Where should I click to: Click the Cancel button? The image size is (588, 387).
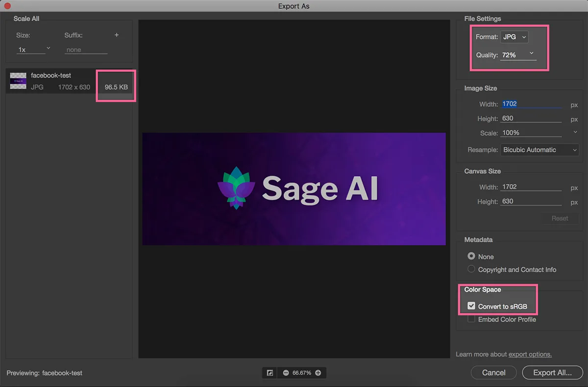(494, 373)
